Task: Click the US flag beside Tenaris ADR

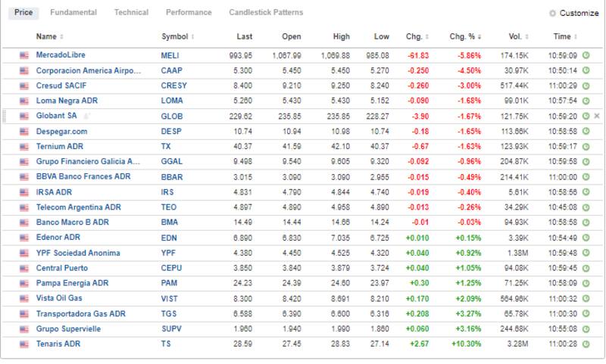Action: (24, 344)
